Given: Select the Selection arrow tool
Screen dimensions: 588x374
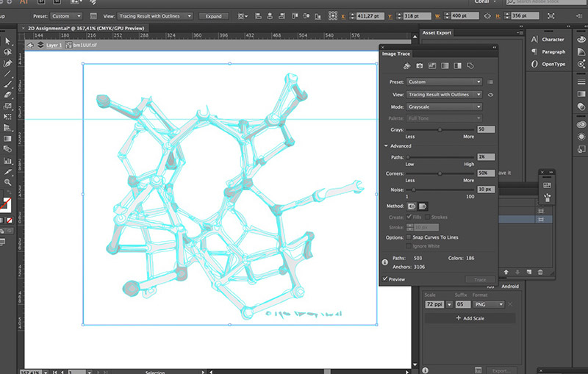Looking at the screenshot, I should click(8, 41).
